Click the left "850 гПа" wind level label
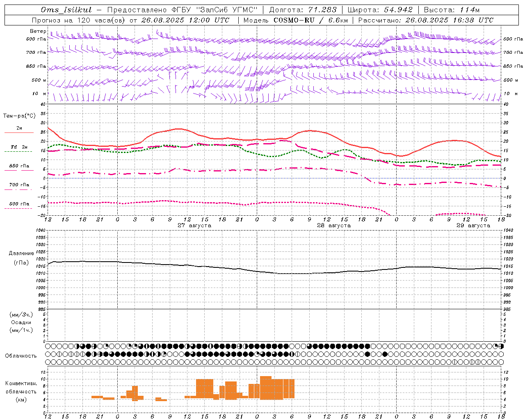This screenshot has height=420, width=525. tap(36, 66)
